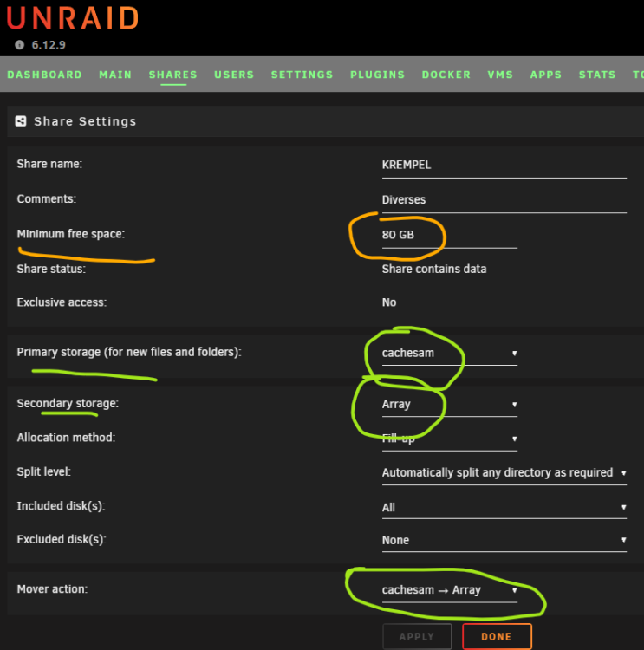The image size is (644, 650).
Task: Click the Unraid logo
Action: 72,18
